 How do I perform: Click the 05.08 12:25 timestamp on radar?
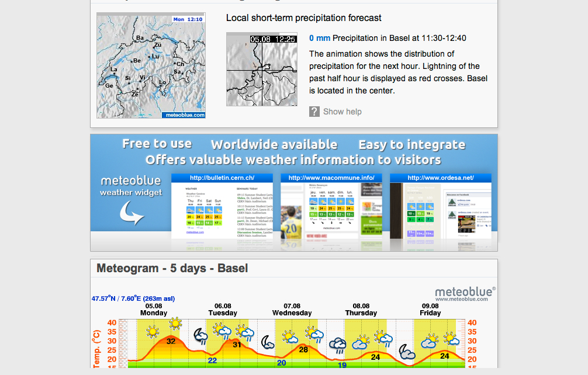point(273,39)
